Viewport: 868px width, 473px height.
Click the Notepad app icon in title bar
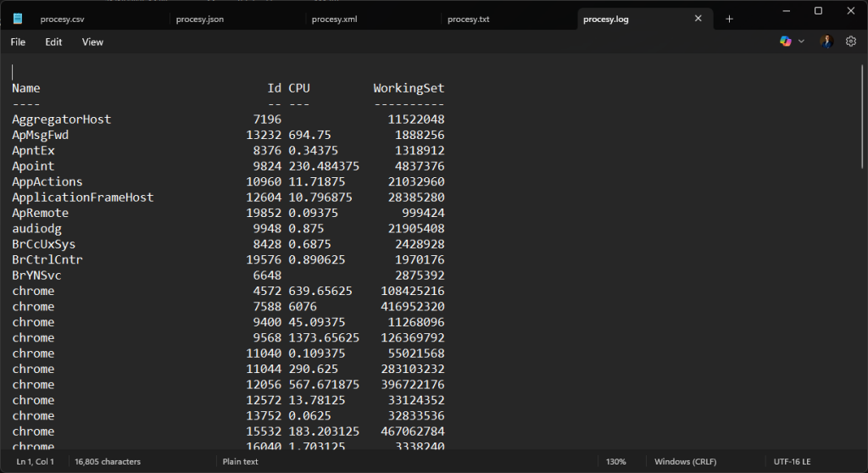[x=18, y=19]
